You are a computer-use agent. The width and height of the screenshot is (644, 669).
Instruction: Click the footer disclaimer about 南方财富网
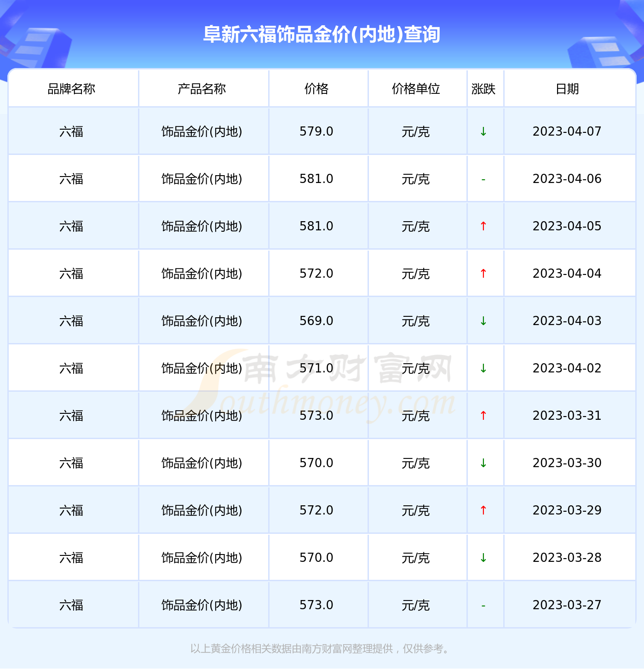[x=321, y=649]
